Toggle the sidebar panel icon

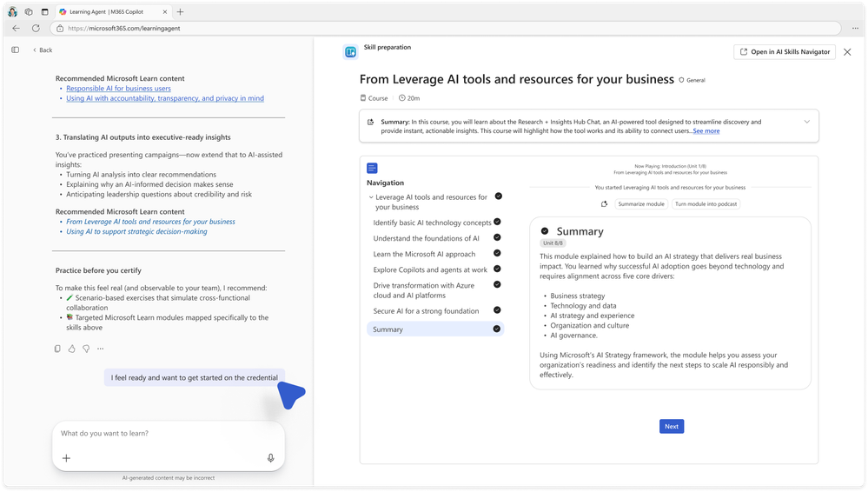coord(16,50)
